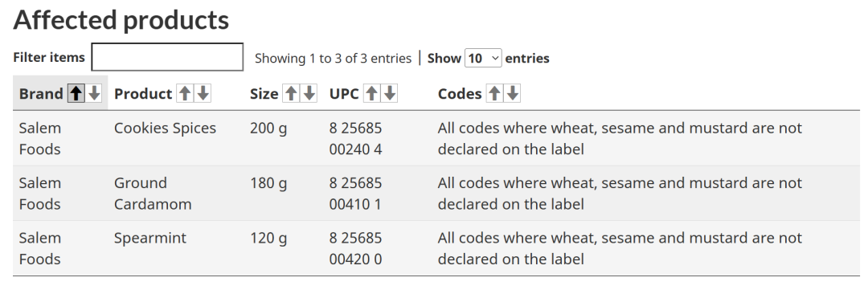Select the Ground Cardamom product cell
Screen dimensions: 868x294
pyautogui.click(x=153, y=194)
